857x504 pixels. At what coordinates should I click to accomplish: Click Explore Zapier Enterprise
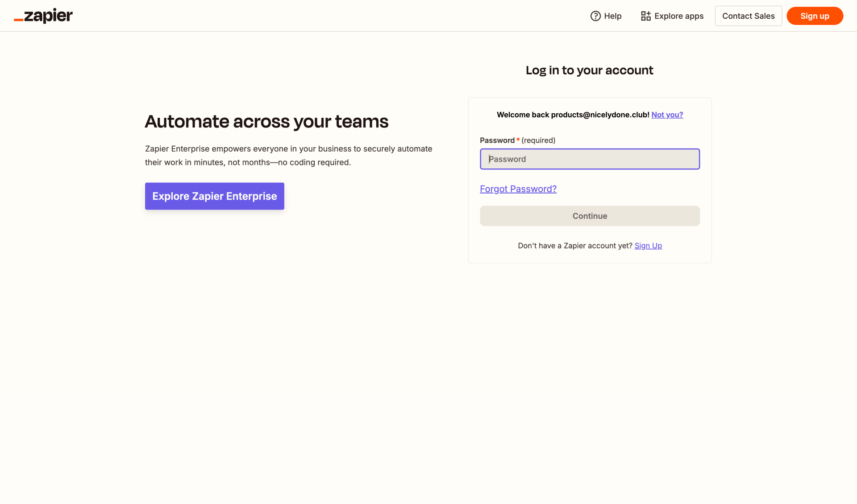214,196
